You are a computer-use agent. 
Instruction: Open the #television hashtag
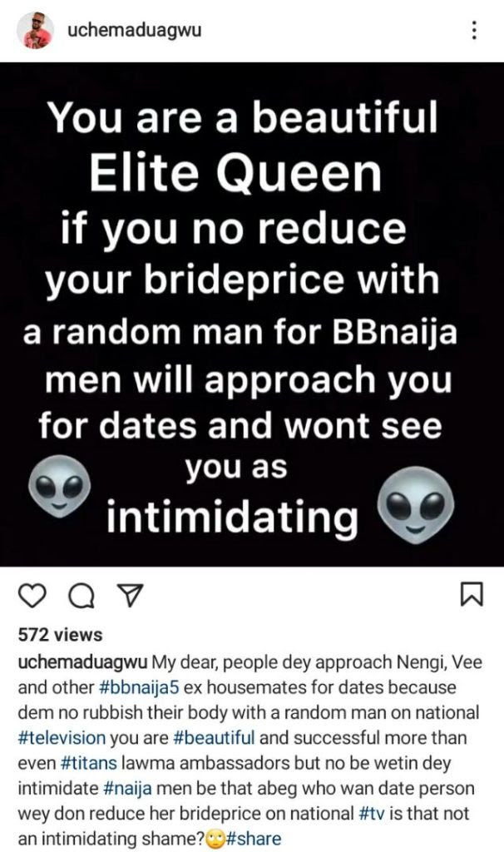(62, 738)
